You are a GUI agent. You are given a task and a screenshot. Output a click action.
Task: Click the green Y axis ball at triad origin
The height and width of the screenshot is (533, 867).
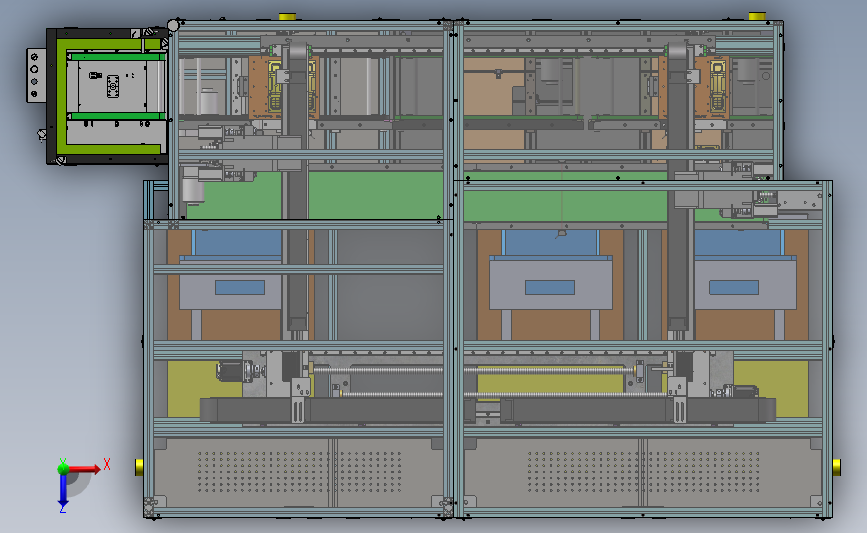tap(63, 469)
